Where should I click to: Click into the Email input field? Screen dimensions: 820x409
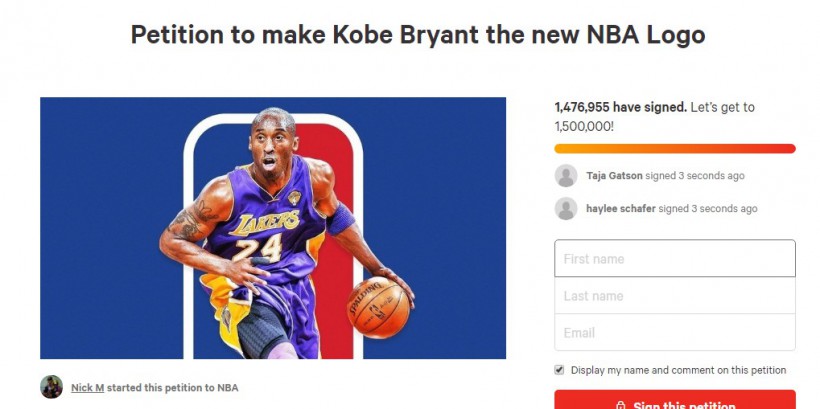tap(675, 333)
